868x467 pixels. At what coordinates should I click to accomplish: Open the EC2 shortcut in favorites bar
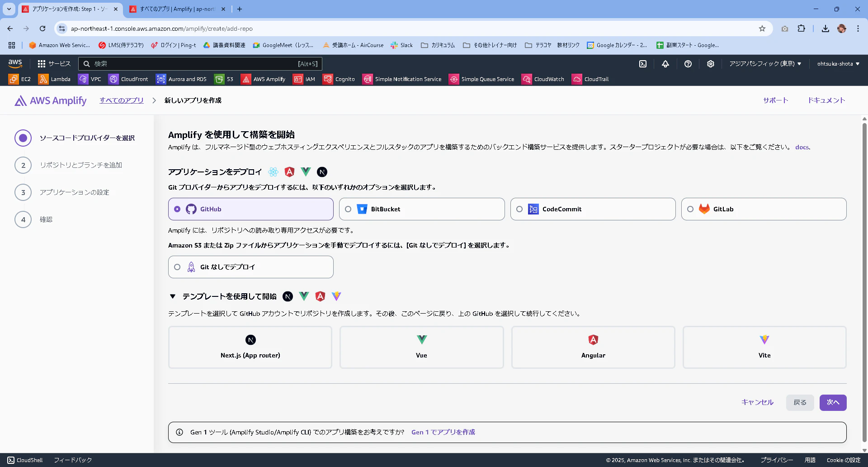20,79
